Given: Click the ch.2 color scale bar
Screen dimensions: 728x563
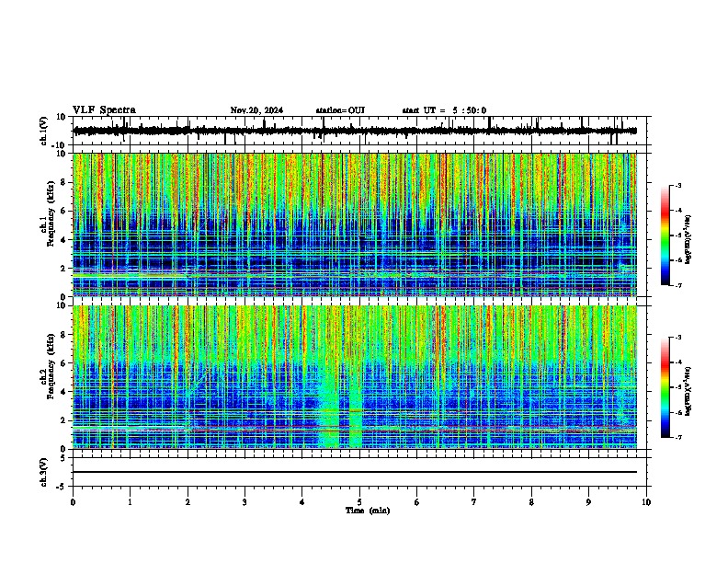Looking at the screenshot, I should pos(665,387).
